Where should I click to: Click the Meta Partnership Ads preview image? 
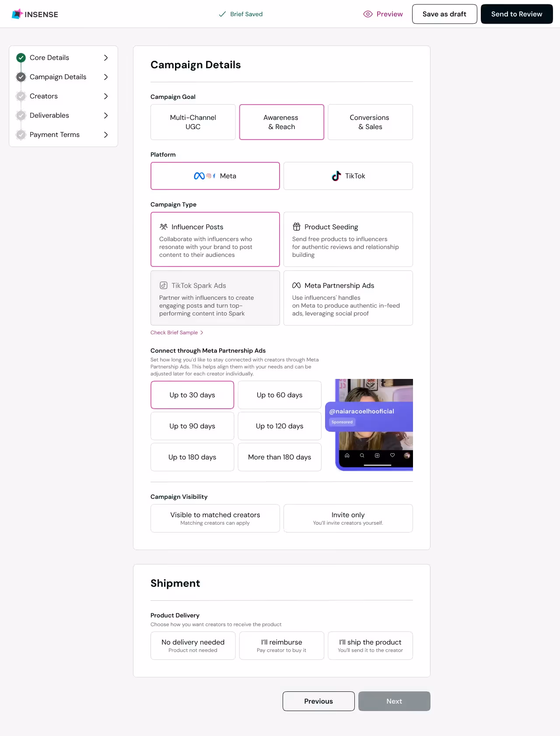pyautogui.click(x=369, y=425)
